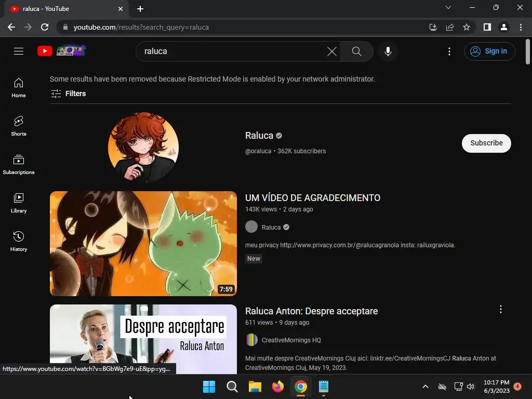Open Chrome's three-dot menu
The width and height of the screenshot is (532, 399).
521,27
